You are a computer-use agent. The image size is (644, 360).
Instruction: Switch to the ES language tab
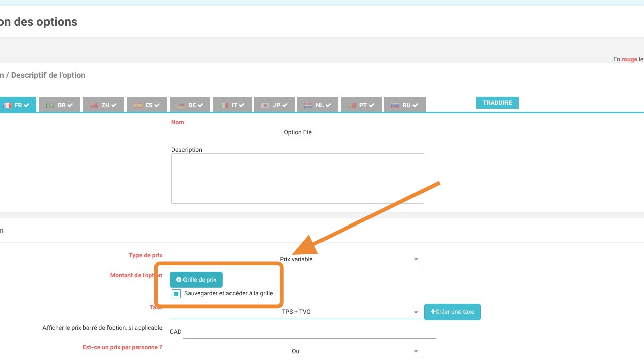coord(147,105)
